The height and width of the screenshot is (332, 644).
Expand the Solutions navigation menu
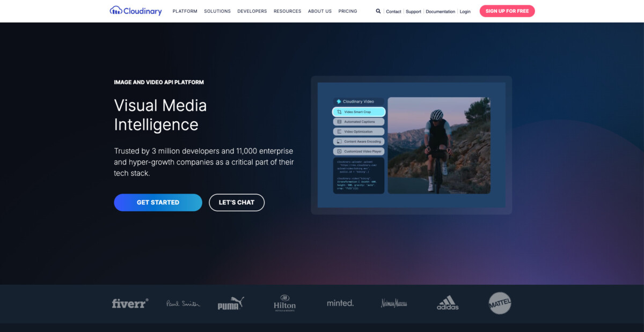point(217,11)
